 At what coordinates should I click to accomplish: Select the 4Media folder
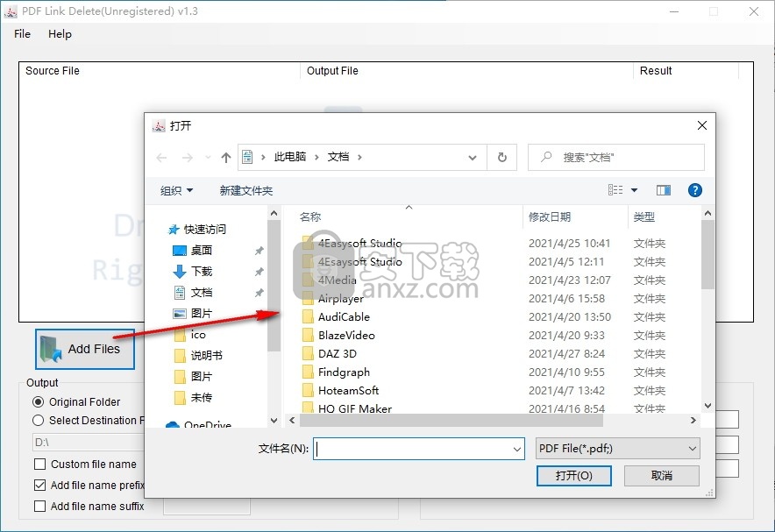point(337,280)
